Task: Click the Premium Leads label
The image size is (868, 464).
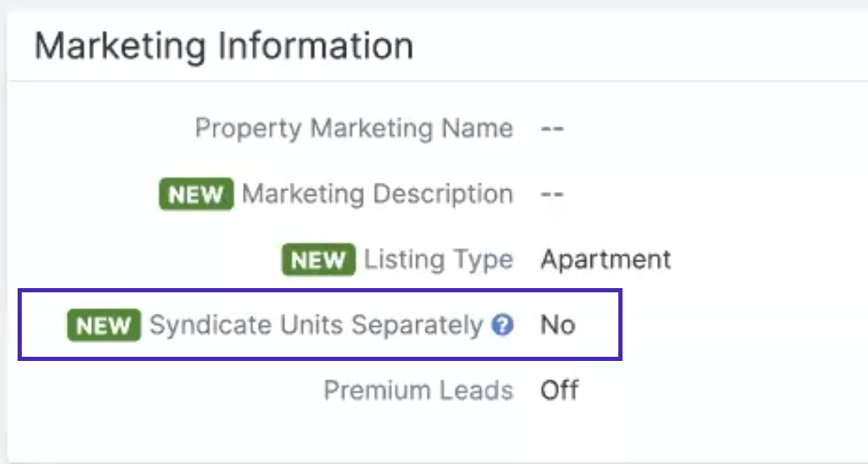Action: (419, 390)
